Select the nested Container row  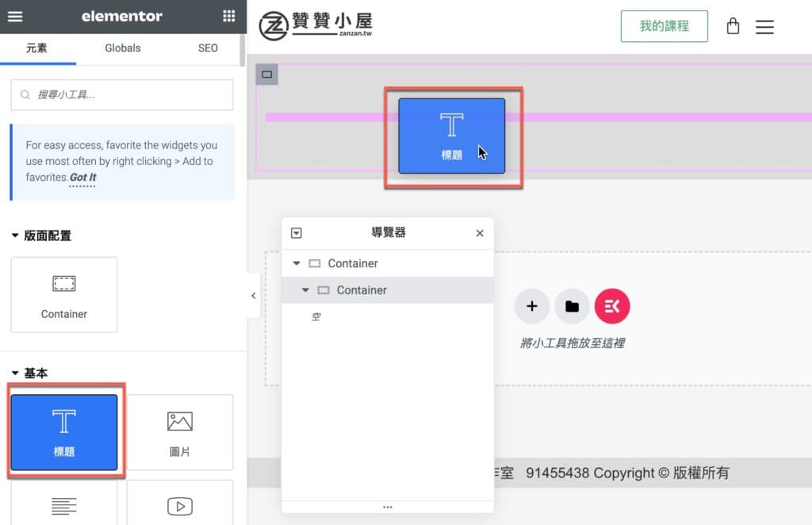click(387, 290)
